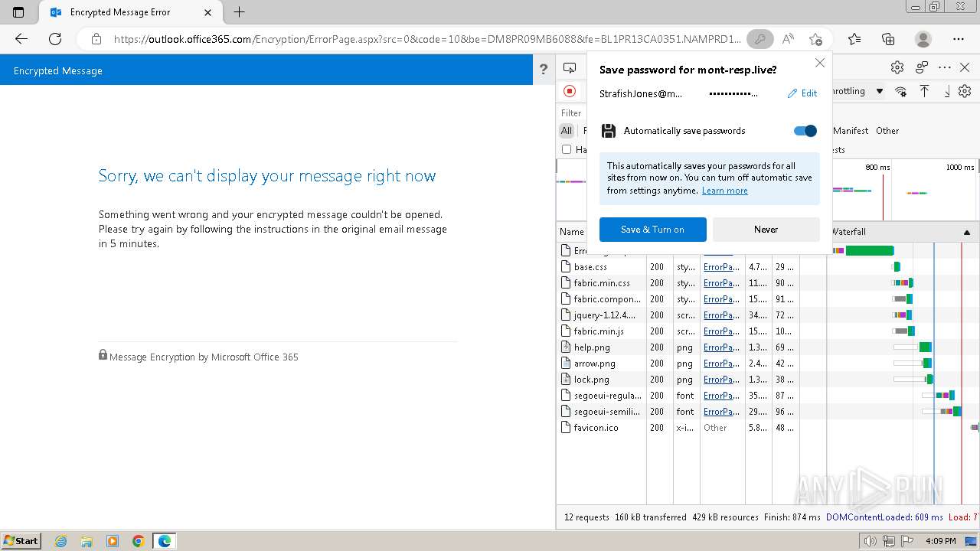Click the Never button
This screenshot has width=980, height=551.
766,230
